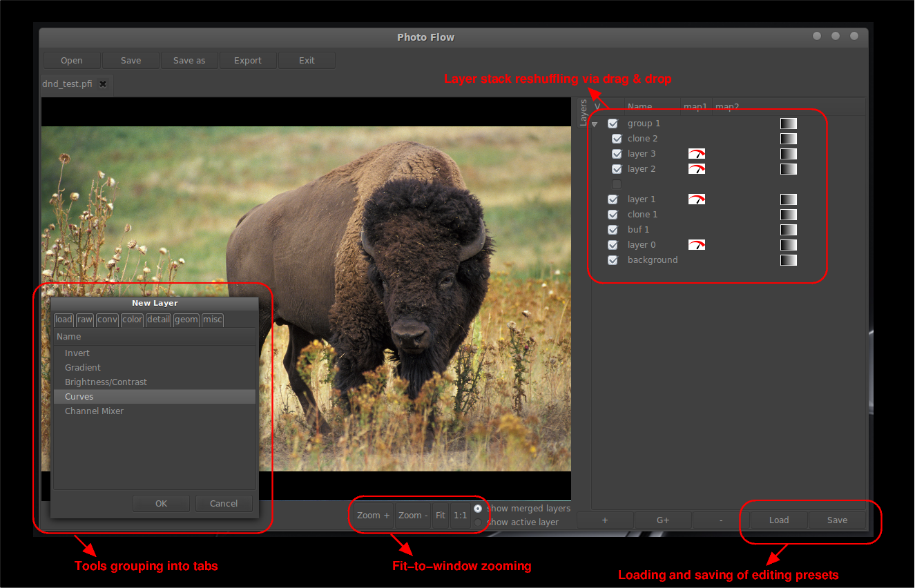Click the Name column header in New Layer
This screenshot has width=915, height=588.
coord(155,337)
